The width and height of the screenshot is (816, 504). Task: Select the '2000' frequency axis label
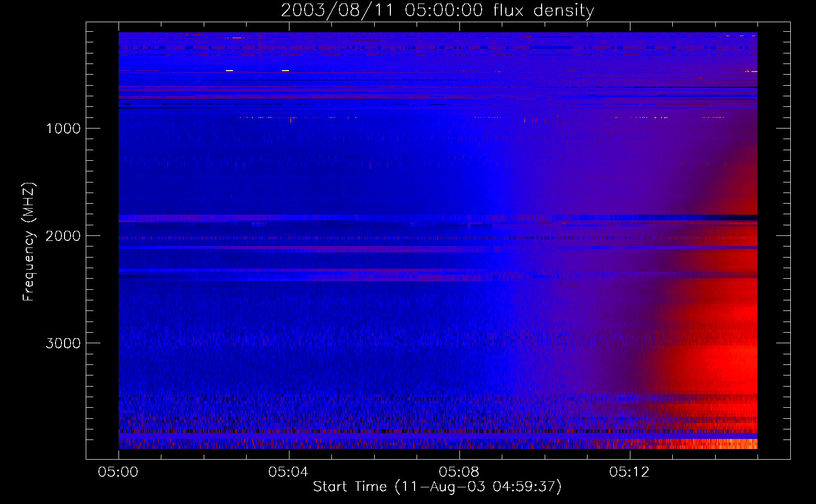63,236
